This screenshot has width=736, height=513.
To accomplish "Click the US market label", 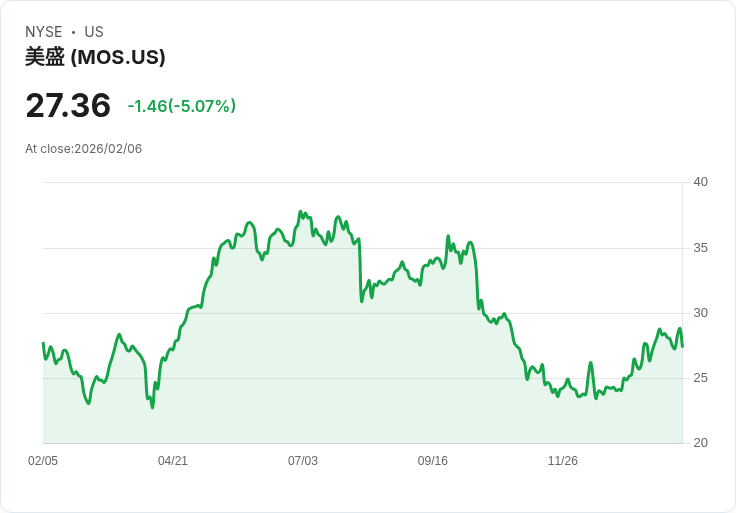I will click(x=94, y=32).
